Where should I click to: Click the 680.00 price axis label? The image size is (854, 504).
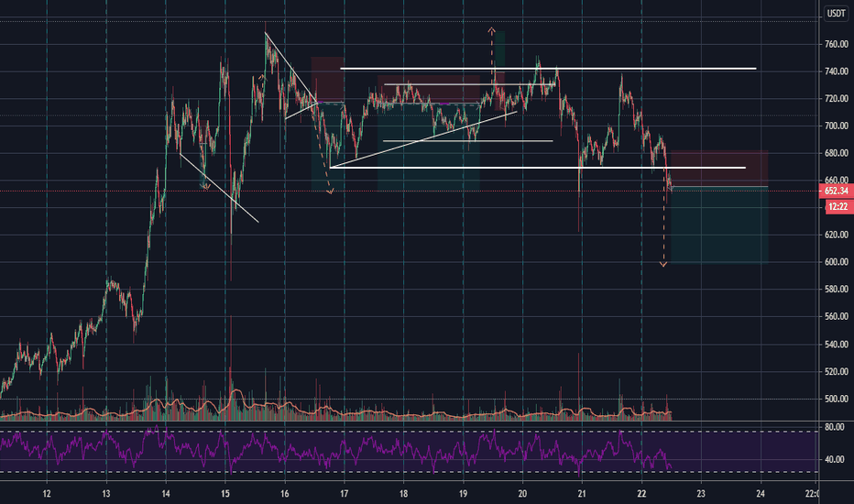(836, 153)
